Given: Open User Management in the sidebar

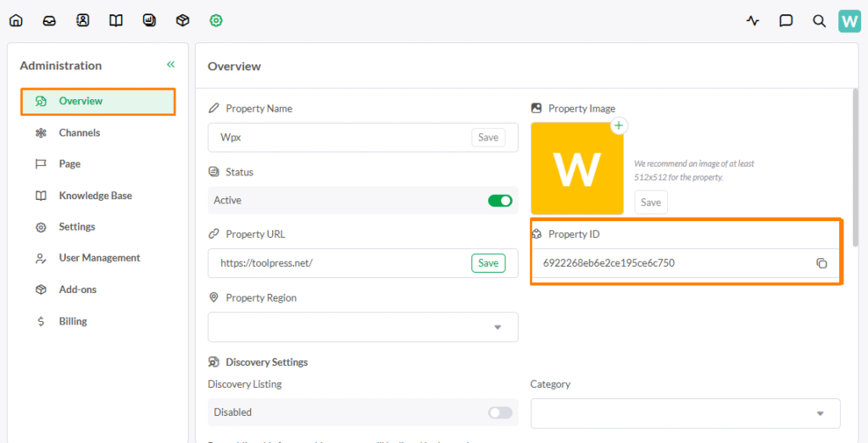Looking at the screenshot, I should coord(98,257).
